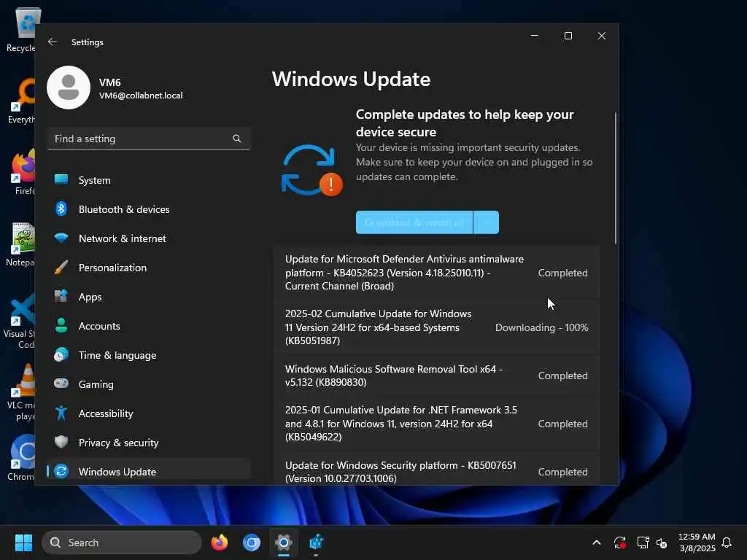This screenshot has height=560, width=747.
Task: Click the Settings gear on taskbar
Action: (x=284, y=542)
